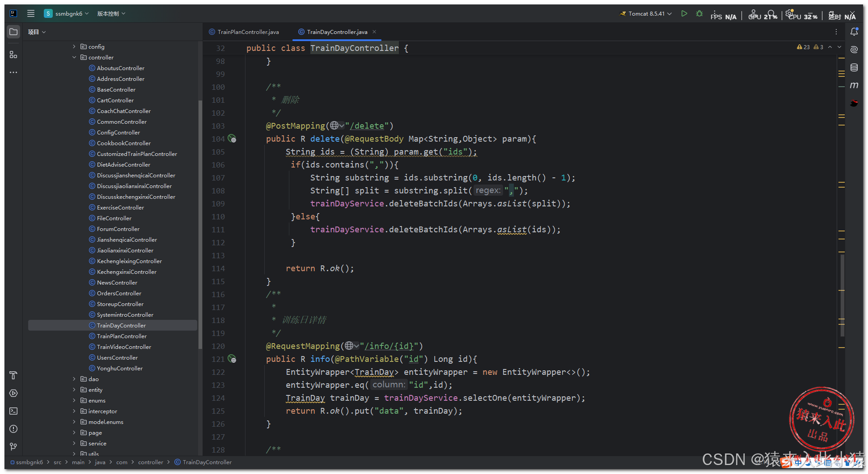Debug the Tomcat 8.5.41 configuration

(x=699, y=13)
